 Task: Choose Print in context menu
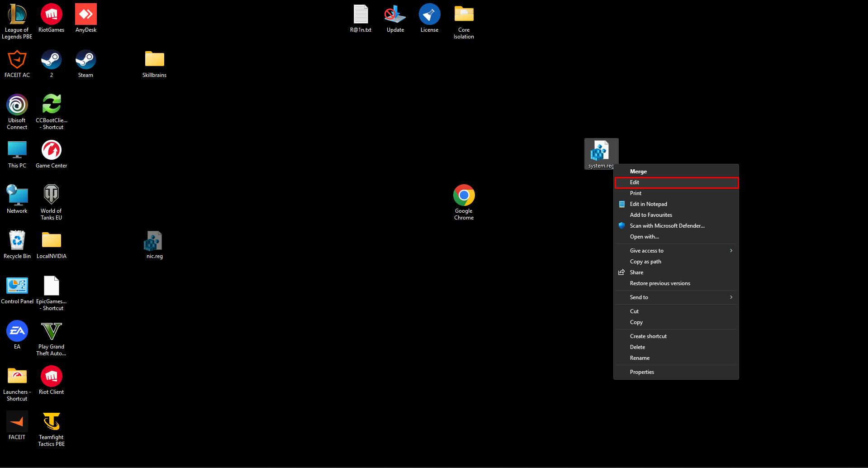(676, 193)
